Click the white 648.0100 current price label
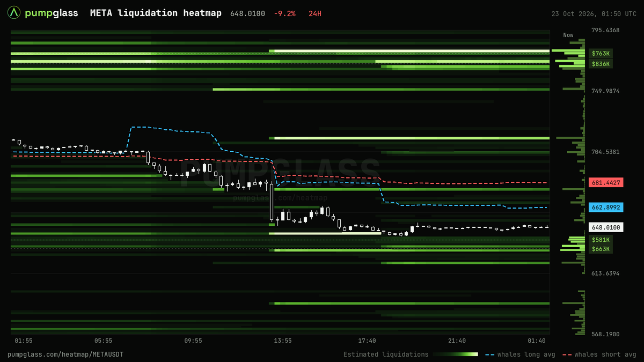Screen dimensions: 644x362 coord(606,227)
